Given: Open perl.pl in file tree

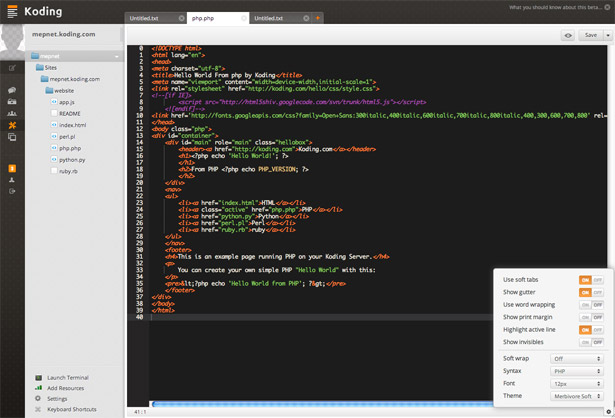Looking at the screenshot, I should [67, 136].
